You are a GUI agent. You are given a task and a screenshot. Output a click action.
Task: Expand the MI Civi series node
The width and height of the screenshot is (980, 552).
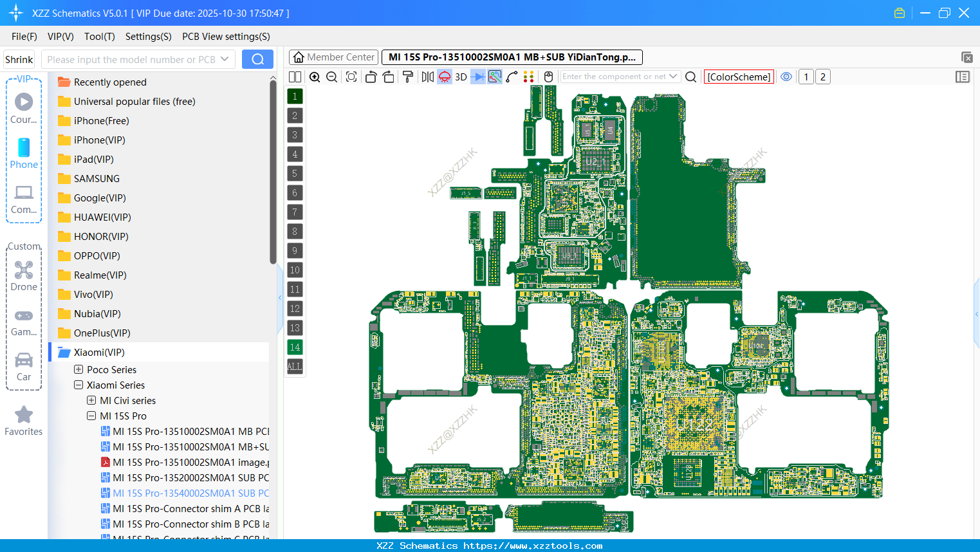[x=91, y=400]
